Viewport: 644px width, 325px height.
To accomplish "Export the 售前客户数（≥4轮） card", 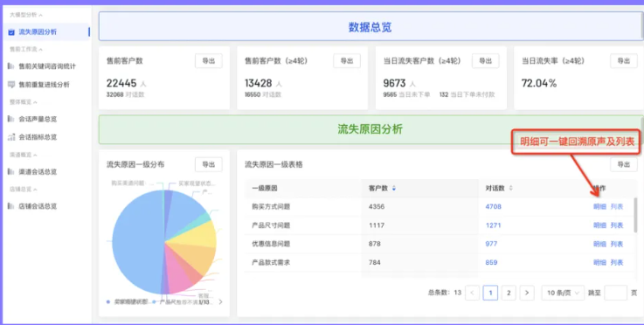I will coord(347,61).
